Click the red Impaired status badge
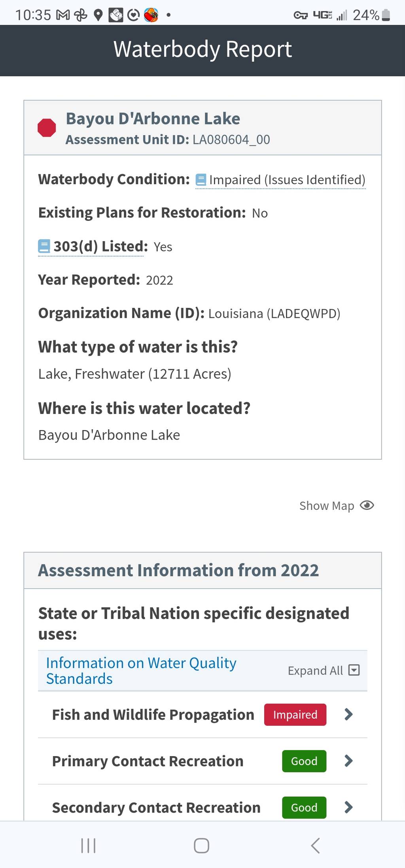 [x=295, y=715]
